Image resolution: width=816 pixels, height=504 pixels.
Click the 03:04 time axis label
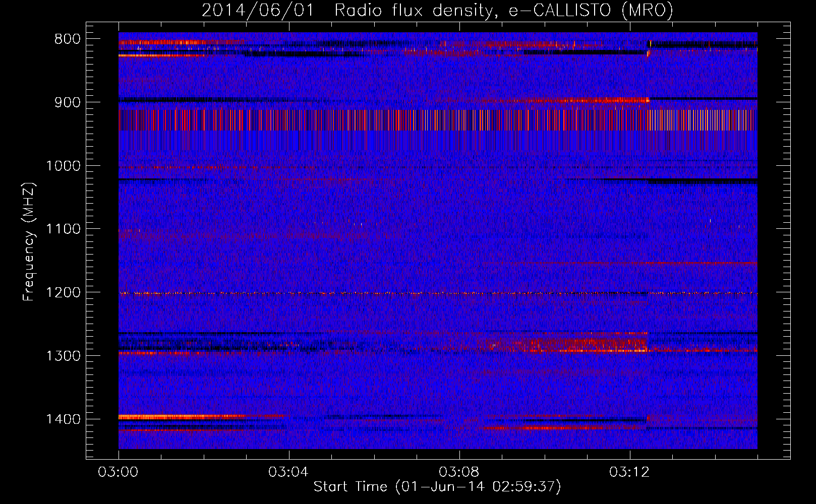point(288,472)
